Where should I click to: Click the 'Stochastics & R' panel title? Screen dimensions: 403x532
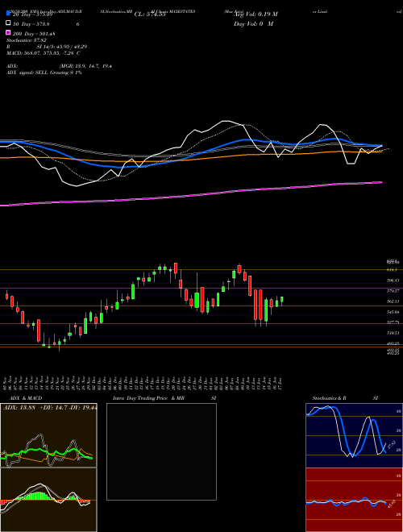[330, 398]
